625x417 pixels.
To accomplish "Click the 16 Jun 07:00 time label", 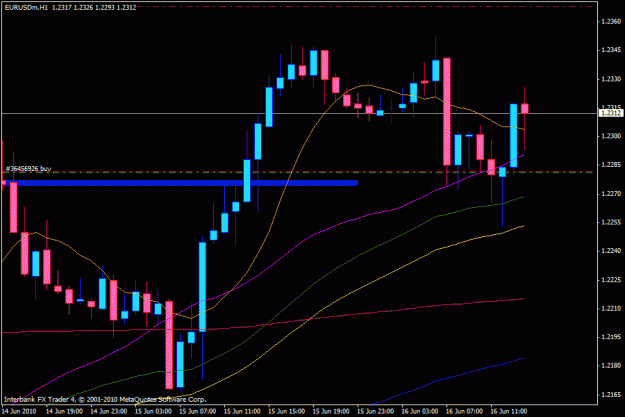I will pyautogui.click(x=464, y=411).
